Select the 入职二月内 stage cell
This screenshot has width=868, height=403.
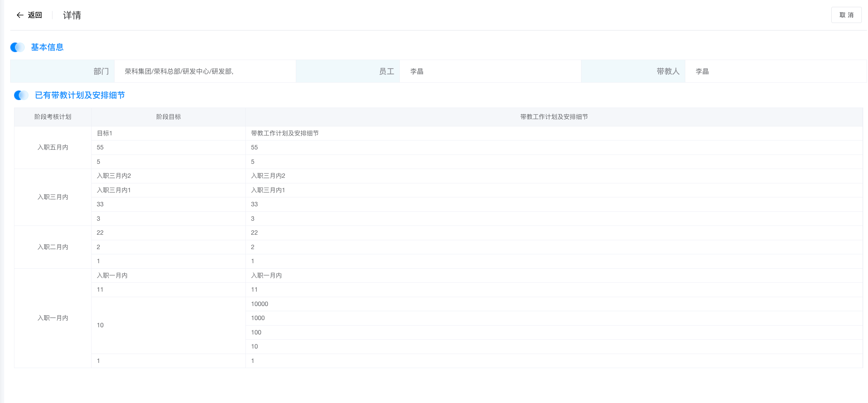pyautogui.click(x=53, y=247)
